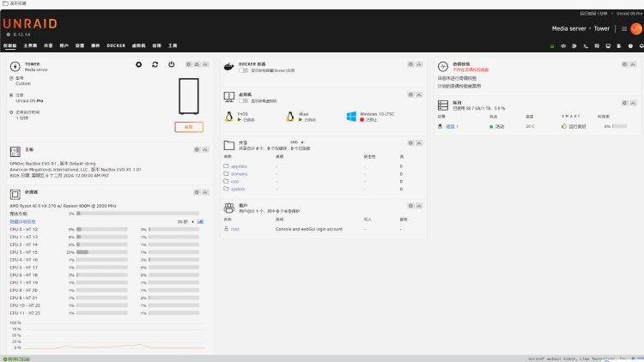Click the hide detailed CPU info link
Viewport: 644px width, 362px height.
(x=22, y=221)
